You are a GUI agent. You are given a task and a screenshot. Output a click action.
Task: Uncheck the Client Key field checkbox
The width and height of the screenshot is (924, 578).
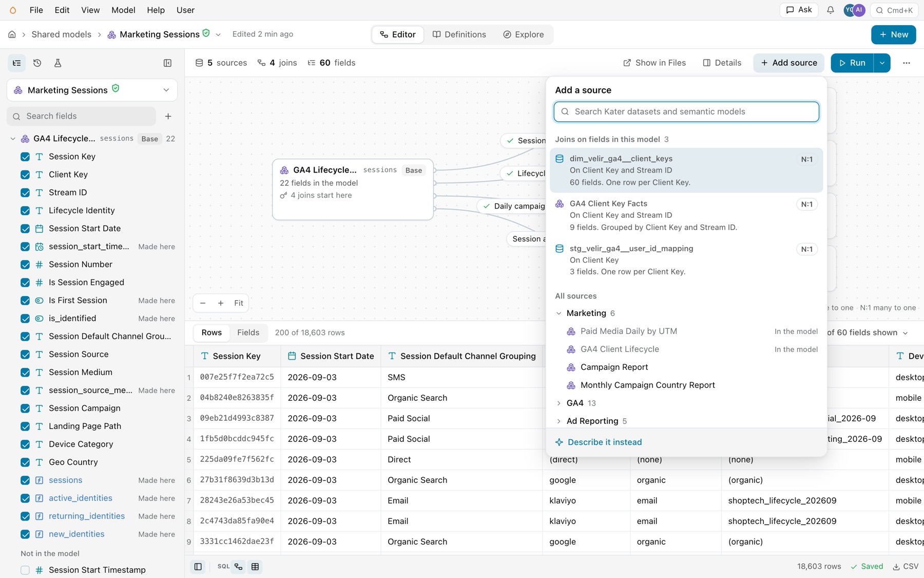click(x=25, y=175)
